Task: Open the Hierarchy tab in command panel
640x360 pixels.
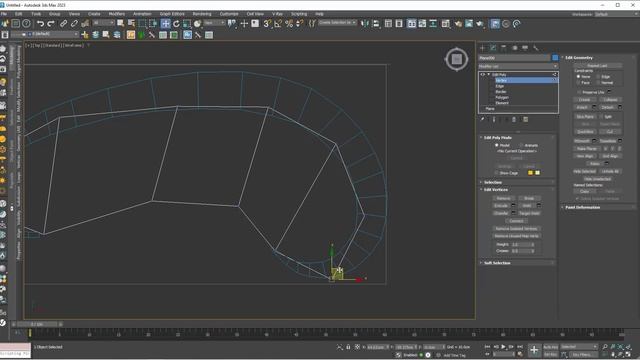Action: tap(504, 48)
